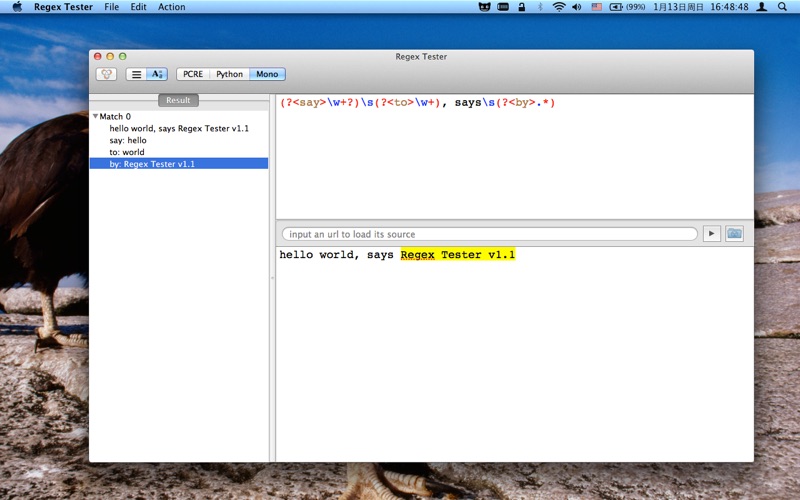Select the PCRE regex engine
This screenshot has width=800, height=500.
click(193, 74)
